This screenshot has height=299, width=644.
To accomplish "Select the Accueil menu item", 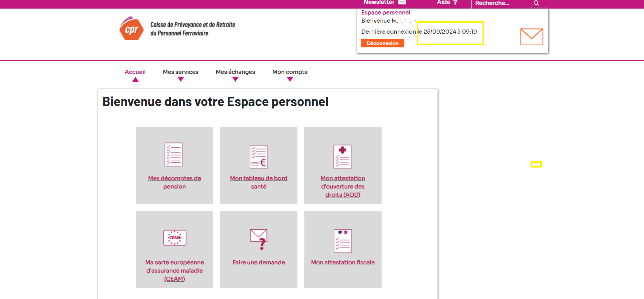I will coord(135,72).
